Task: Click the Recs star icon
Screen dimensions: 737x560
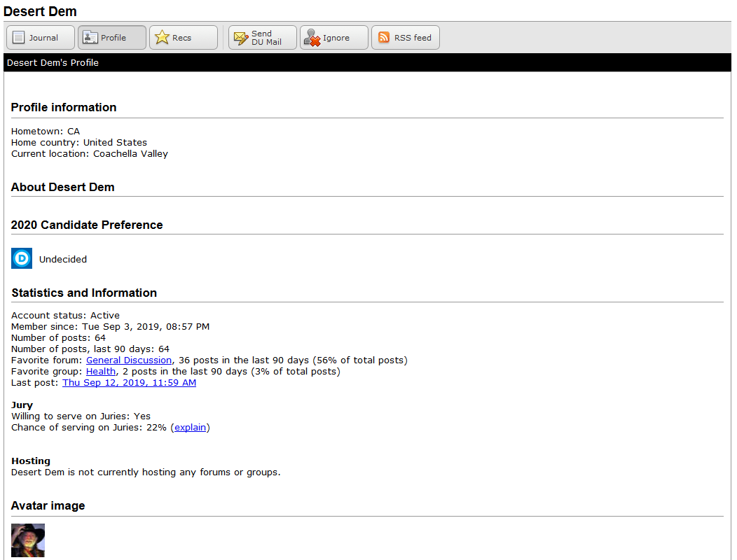Action: (162, 37)
